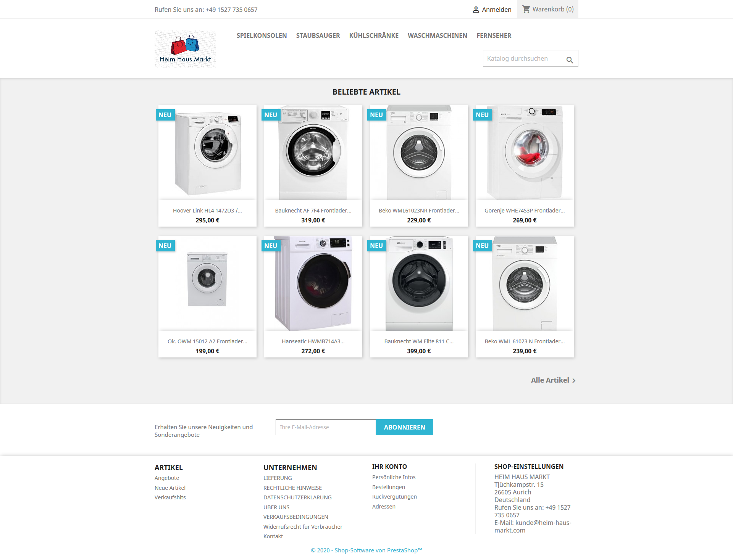
Task: Click the user account icon beside Anmelden
Action: (476, 10)
